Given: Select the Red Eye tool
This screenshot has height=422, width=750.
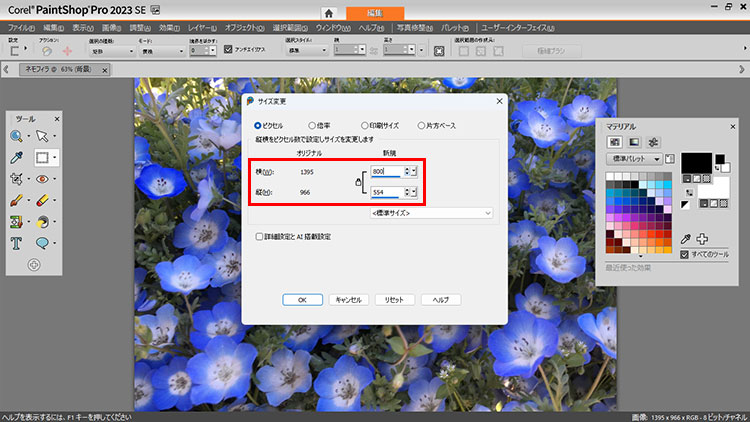Looking at the screenshot, I should [43, 179].
